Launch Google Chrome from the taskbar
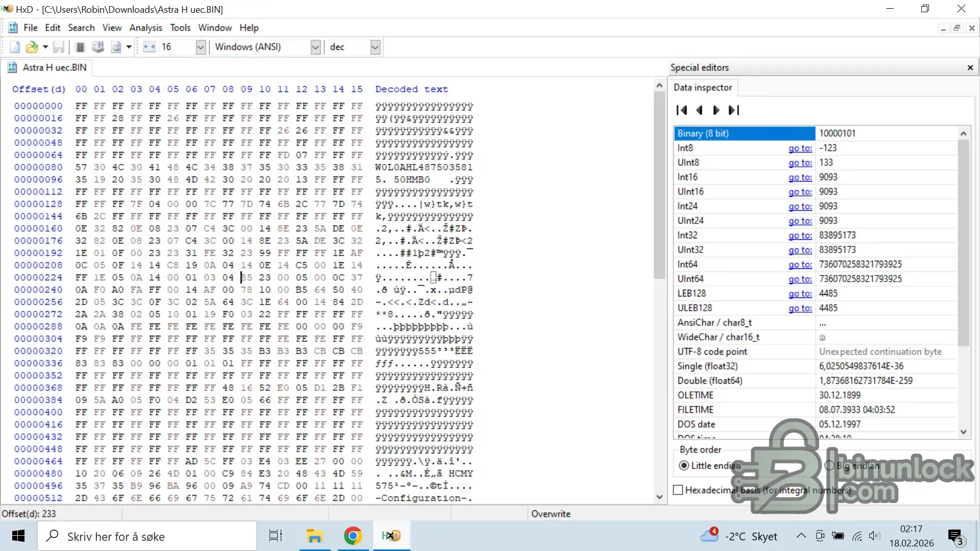The image size is (980, 551). (353, 536)
